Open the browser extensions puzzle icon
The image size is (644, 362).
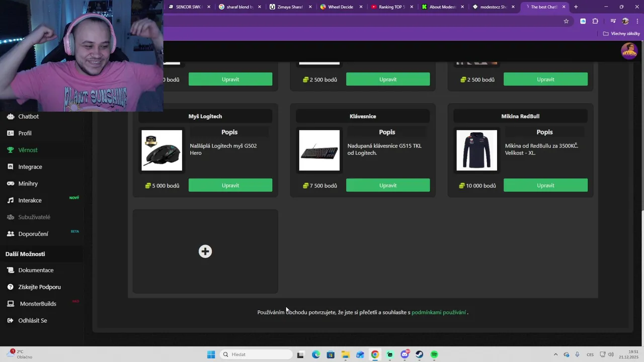pyautogui.click(x=595, y=21)
